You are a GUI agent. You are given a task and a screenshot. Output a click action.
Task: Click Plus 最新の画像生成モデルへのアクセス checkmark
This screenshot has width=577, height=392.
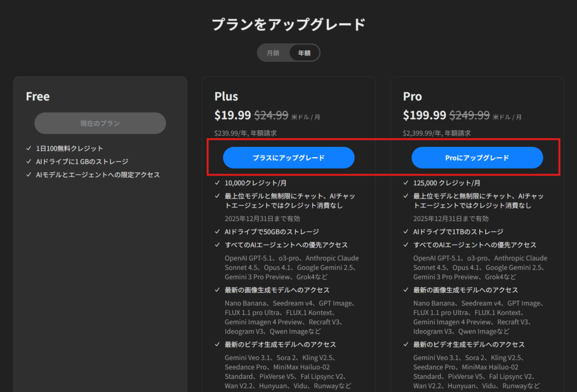218,290
